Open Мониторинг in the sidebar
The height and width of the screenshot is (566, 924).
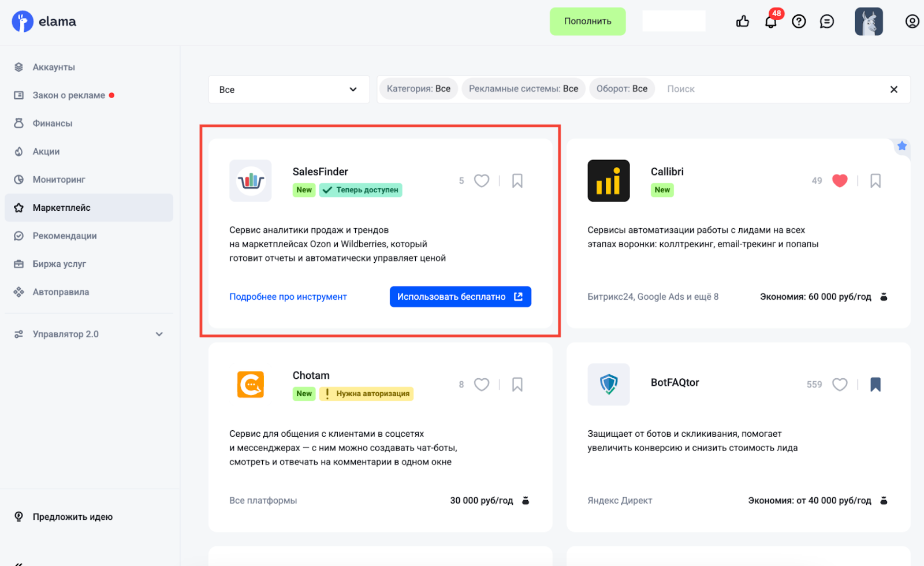tap(59, 180)
